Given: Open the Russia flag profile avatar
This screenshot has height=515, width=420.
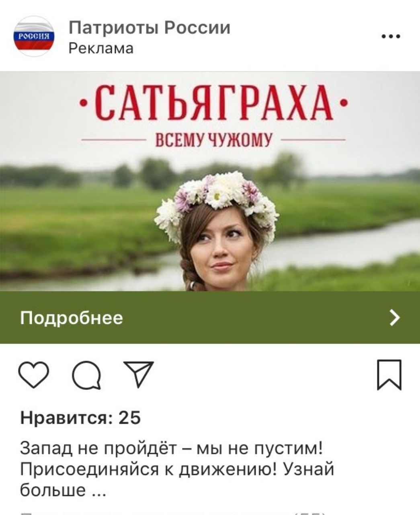Looking at the screenshot, I should (x=34, y=36).
